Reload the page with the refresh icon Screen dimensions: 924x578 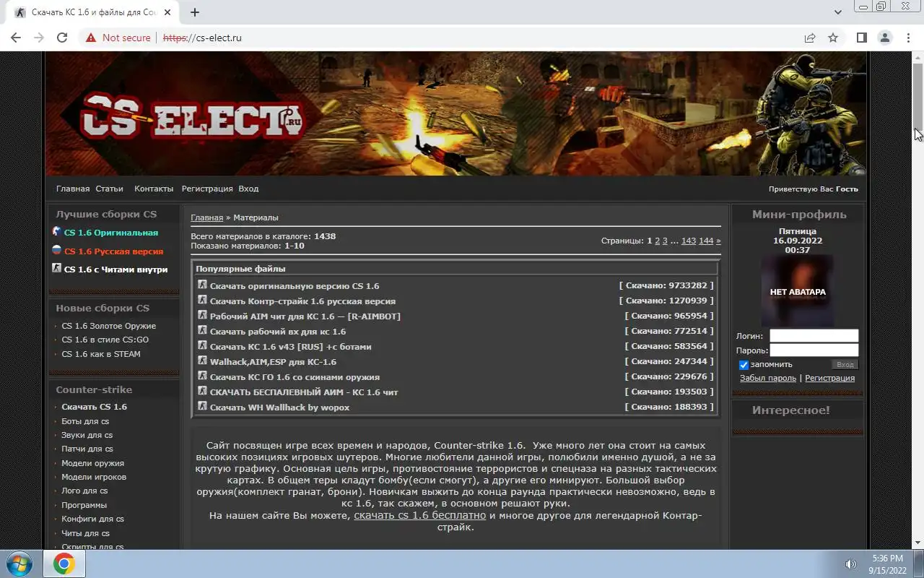point(62,38)
